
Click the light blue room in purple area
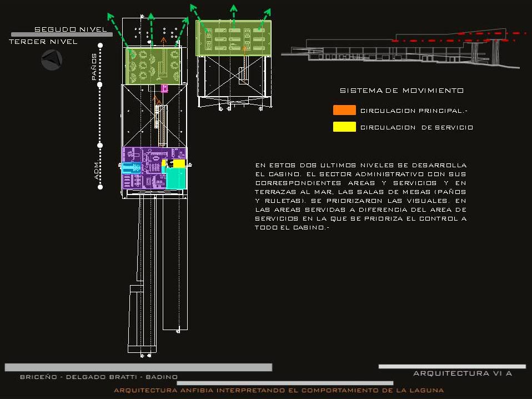tap(131, 168)
